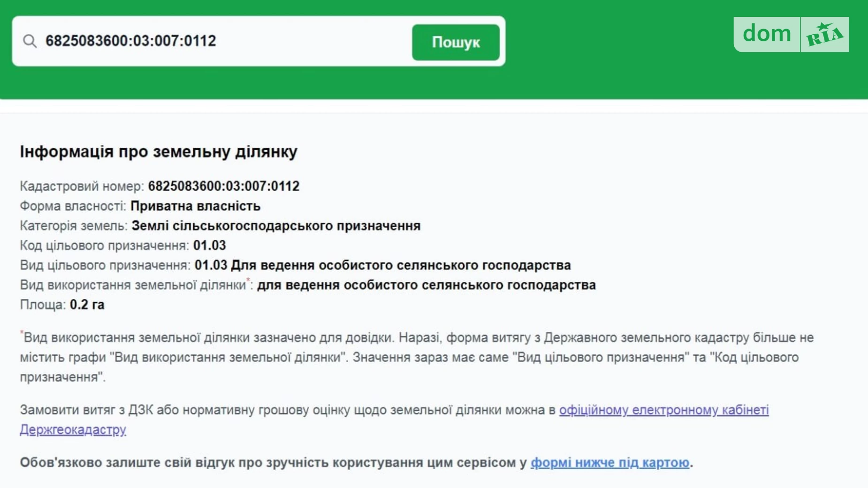
Task: Select the area value 0.2 га
Action: (x=87, y=305)
